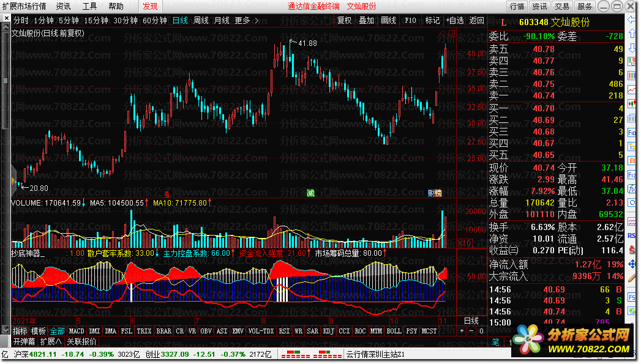The width and height of the screenshot is (641, 364).
Task: Select the MACD indicator tab
Action: coord(77,331)
